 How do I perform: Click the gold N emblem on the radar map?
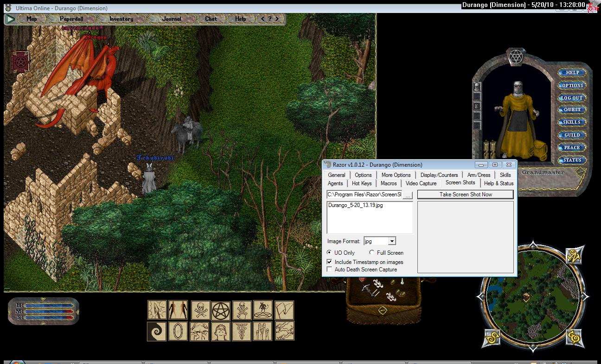[574, 255]
